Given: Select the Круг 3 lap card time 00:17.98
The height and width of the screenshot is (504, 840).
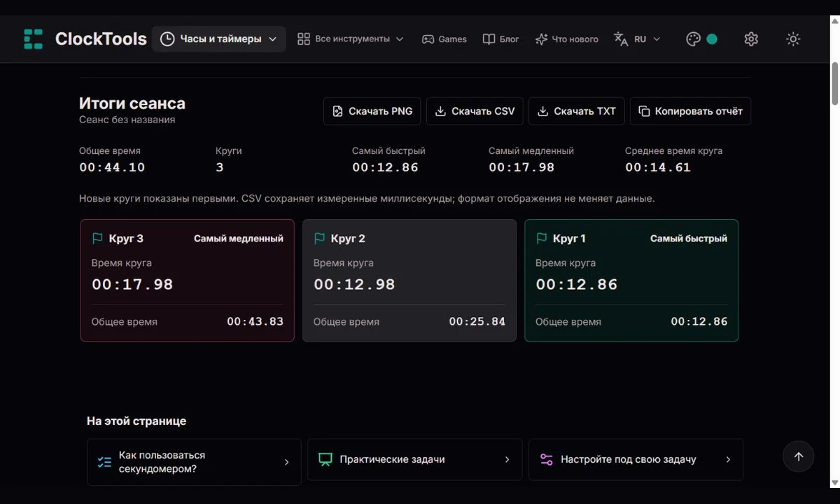Looking at the screenshot, I should point(132,285).
